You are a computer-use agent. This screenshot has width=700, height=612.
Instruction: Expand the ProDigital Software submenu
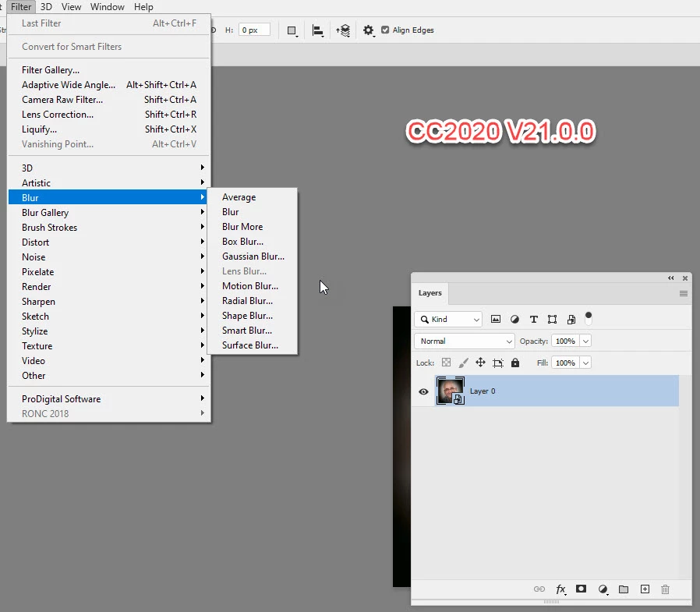(x=109, y=398)
